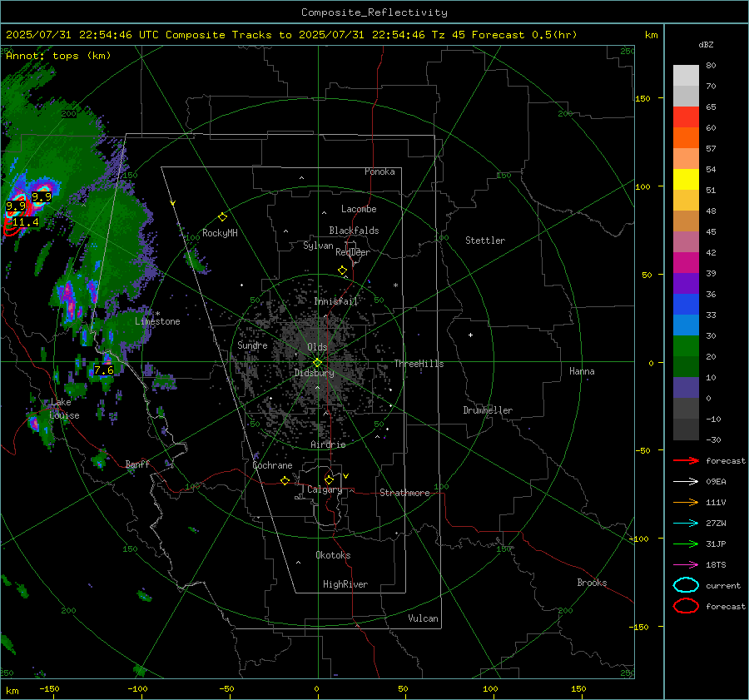The height and width of the screenshot is (700, 749).
Task: Click the Annot: tops (km) label
Action: 58,56
